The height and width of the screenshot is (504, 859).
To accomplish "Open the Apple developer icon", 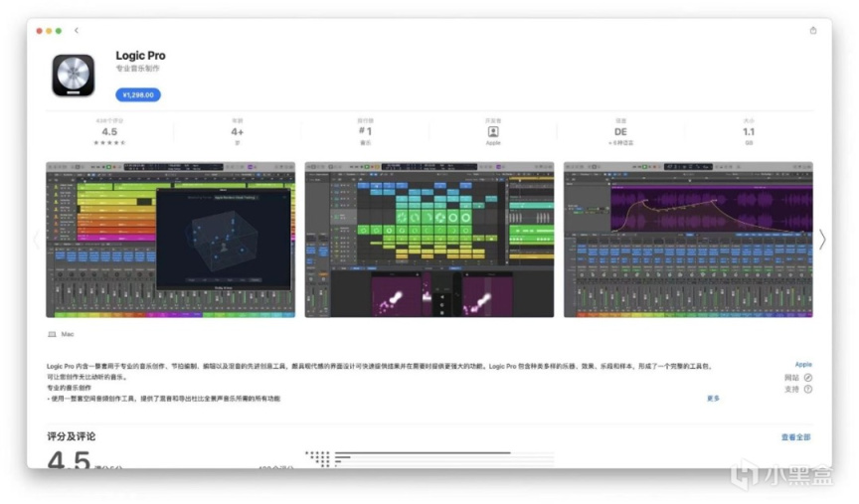I will (493, 132).
